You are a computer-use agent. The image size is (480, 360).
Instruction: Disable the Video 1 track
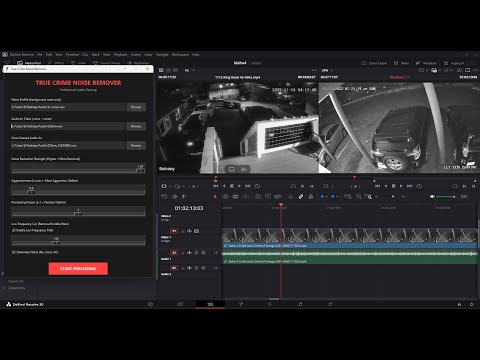197,231
